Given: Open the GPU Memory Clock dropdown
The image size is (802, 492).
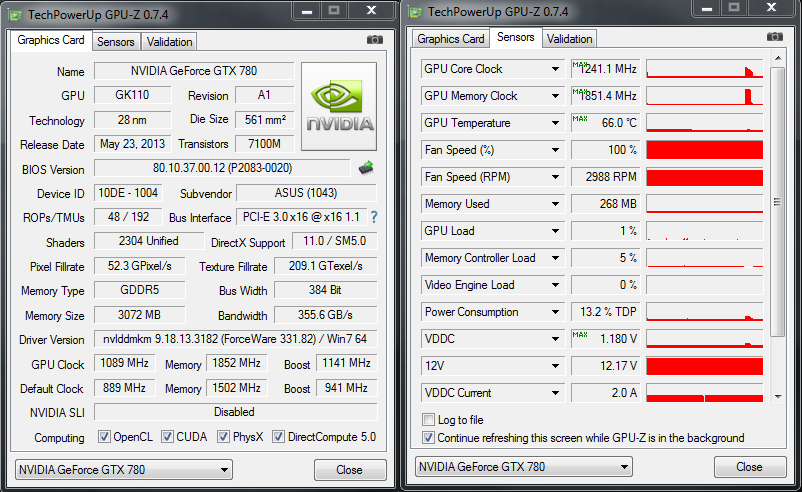Looking at the screenshot, I should (555, 96).
